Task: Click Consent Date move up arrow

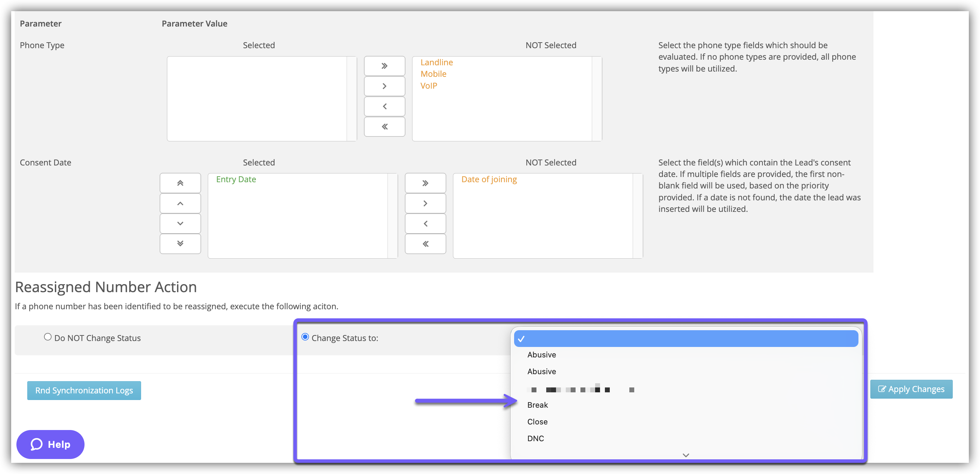Action: pos(180,203)
